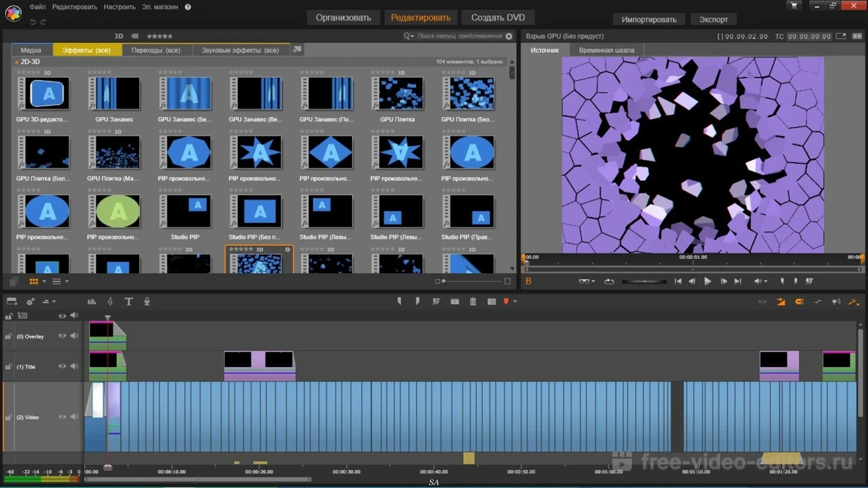The image size is (868, 488).
Task: Toggle the dynamic-length transitions icon in the timeline toolbar
Action: (x=781, y=302)
